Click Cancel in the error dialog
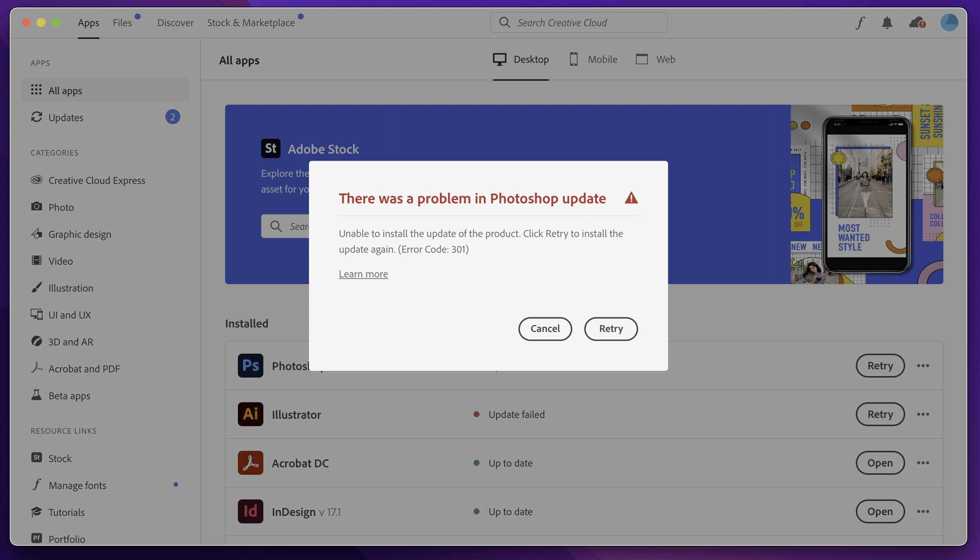Screen dimensions: 980x560 point(545,329)
